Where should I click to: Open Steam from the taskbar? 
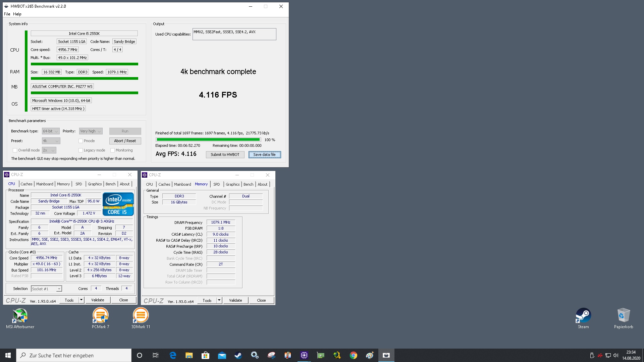click(238, 355)
